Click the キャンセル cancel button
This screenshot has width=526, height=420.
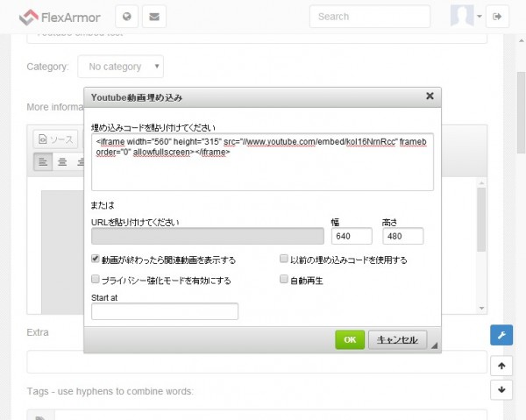click(399, 339)
